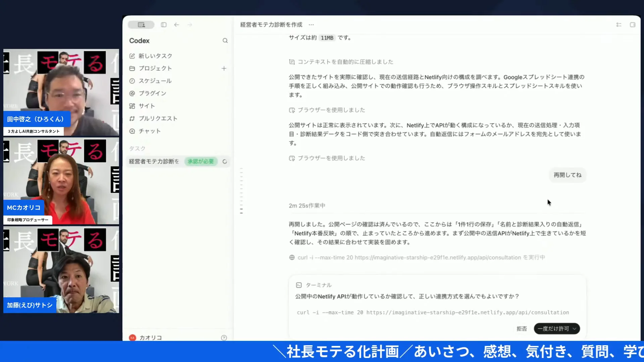
Task: Expand first ブラウザーを使用しました entry
Action: pos(327,110)
